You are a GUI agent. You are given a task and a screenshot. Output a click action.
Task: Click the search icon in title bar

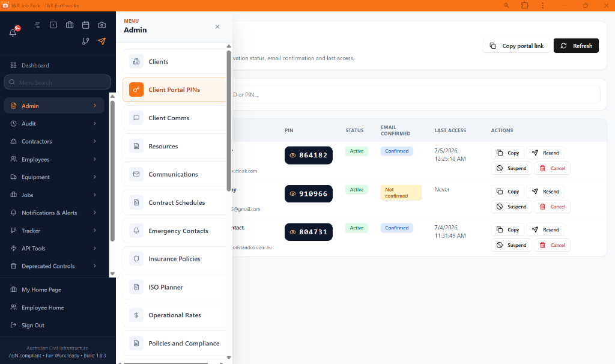pos(506,5)
